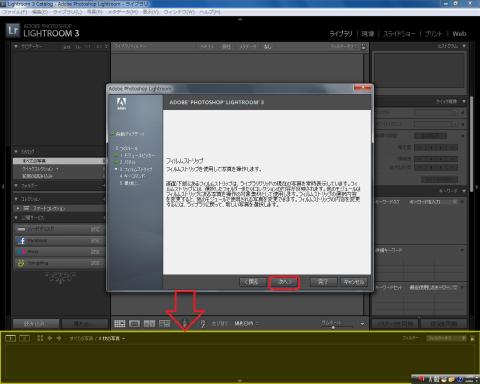Click the second window '2' display icon
Viewport: 480px width, 384px height.
(x=24, y=338)
